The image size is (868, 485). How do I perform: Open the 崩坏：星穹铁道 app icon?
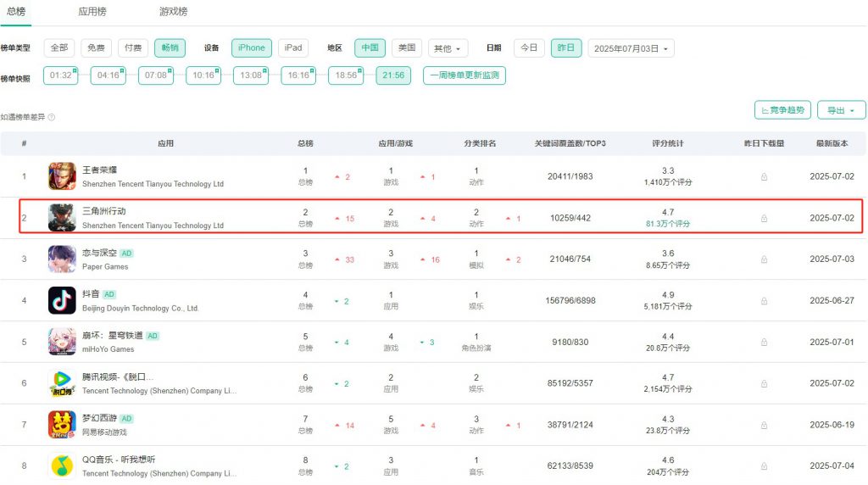(x=62, y=342)
